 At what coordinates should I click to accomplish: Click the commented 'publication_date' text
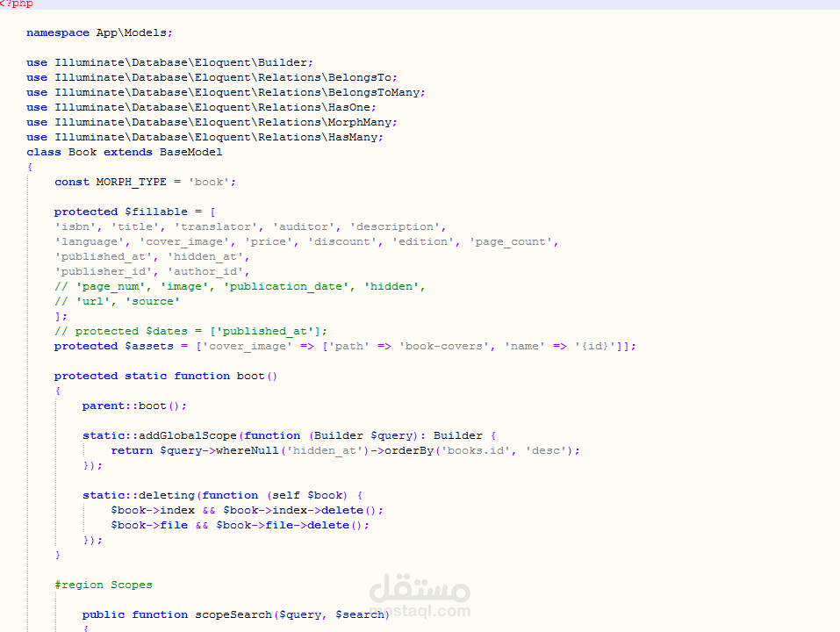[286, 286]
